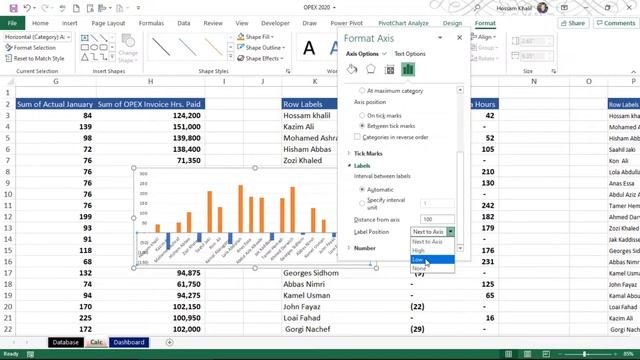Image resolution: width=640 pixels, height=360 pixels.
Task: Enable Categories in reverse order checkbox
Action: click(357, 137)
